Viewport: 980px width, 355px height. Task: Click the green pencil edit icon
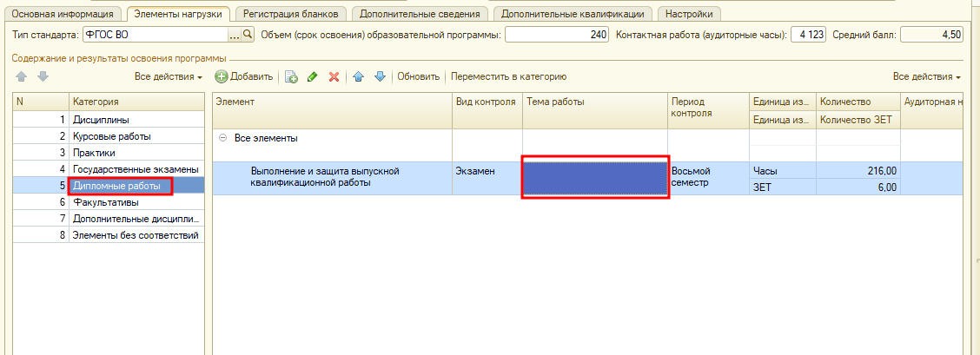(313, 77)
